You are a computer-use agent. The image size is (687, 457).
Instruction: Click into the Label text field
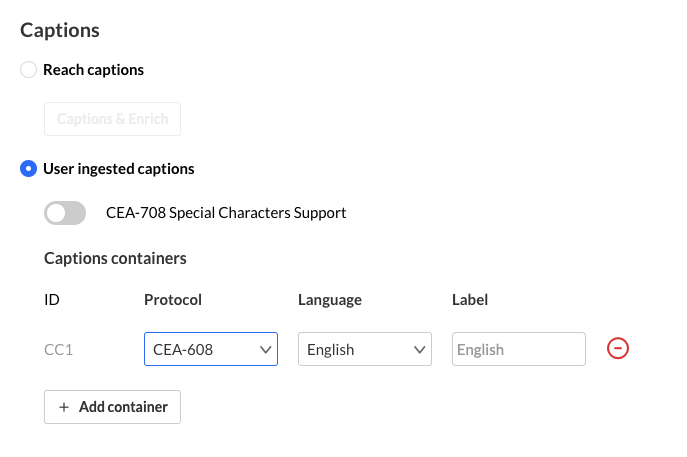coord(518,350)
